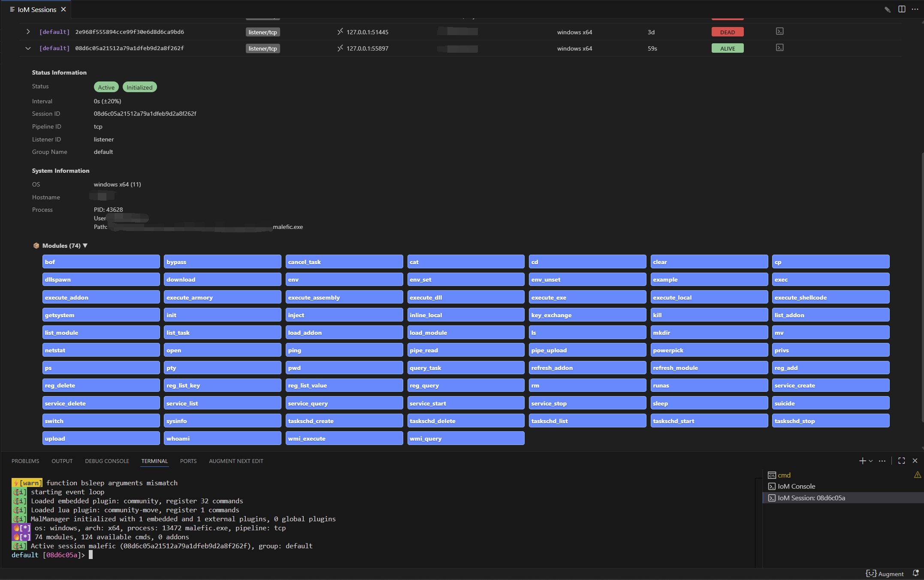Open the PORTS tab
This screenshot has height=580, width=924.
[188, 461]
